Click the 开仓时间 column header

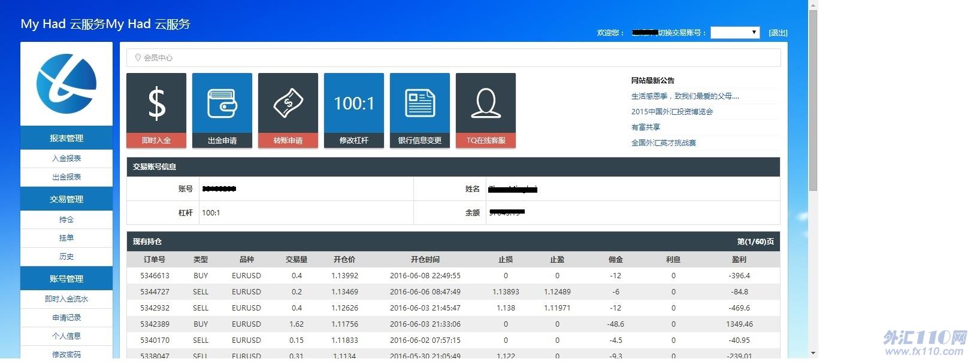[x=425, y=260]
